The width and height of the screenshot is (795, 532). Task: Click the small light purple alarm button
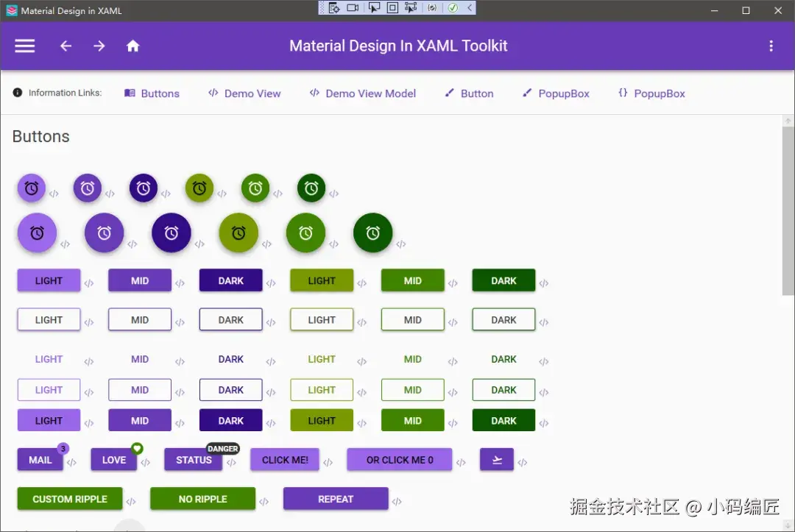[32, 188]
